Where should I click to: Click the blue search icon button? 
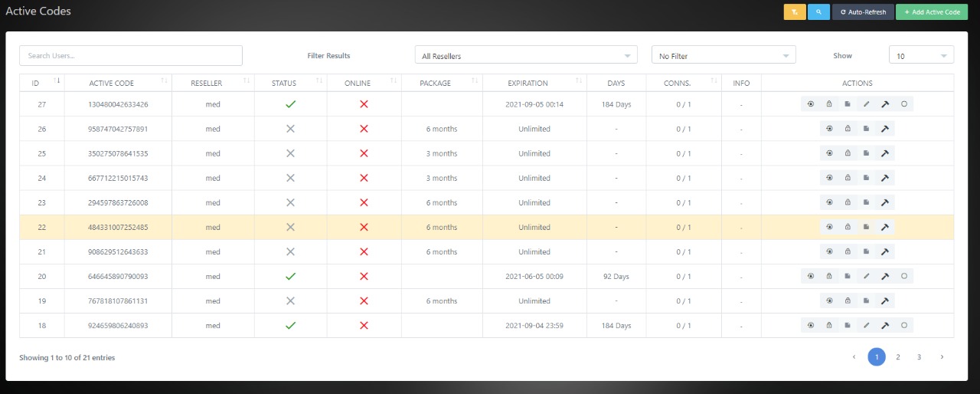(818, 12)
